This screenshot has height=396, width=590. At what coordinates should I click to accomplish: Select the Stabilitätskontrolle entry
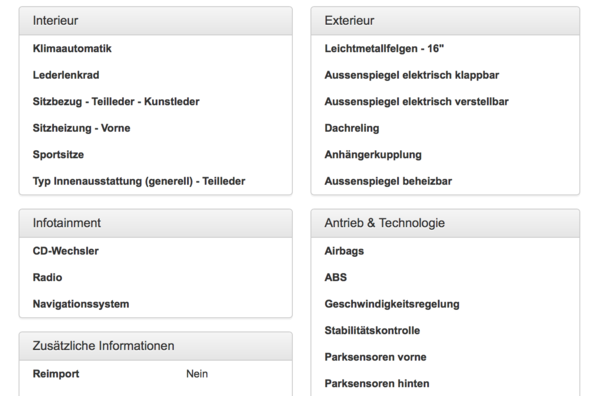pyautogui.click(x=372, y=331)
